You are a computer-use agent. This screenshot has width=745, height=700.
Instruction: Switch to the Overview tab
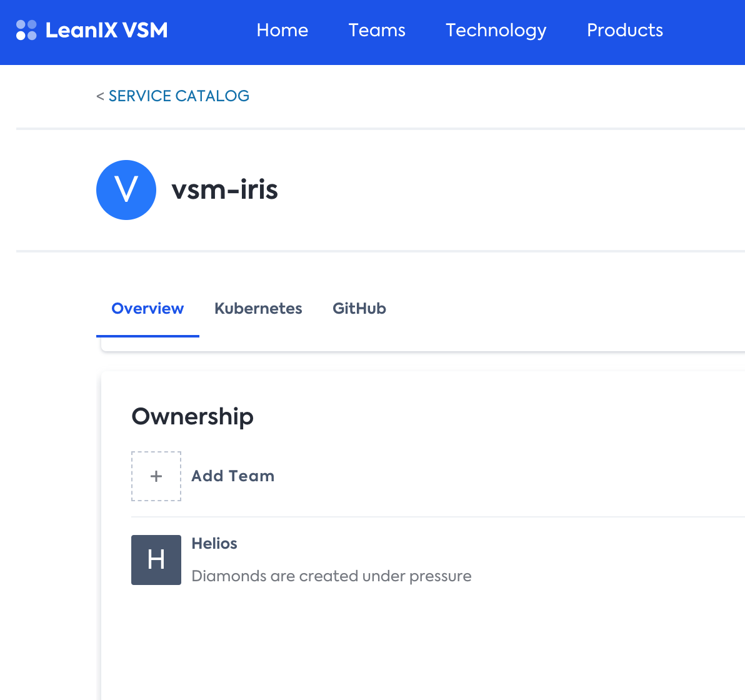pyautogui.click(x=147, y=308)
